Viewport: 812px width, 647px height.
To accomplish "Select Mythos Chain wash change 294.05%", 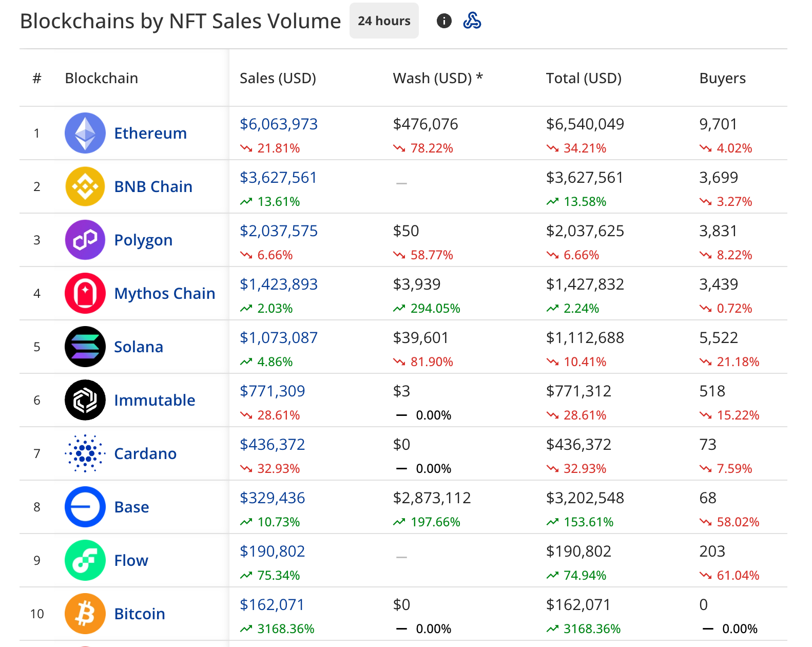I will 427,308.
